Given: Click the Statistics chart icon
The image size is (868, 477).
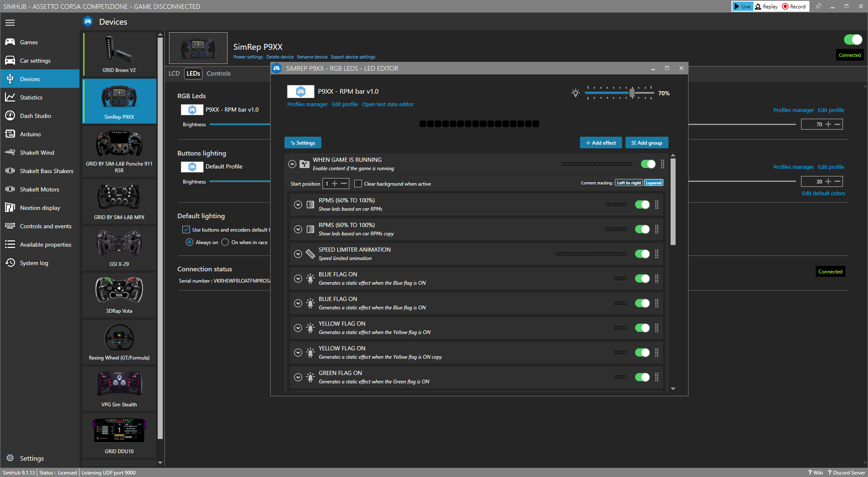Looking at the screenshot, I should point(10,97).
